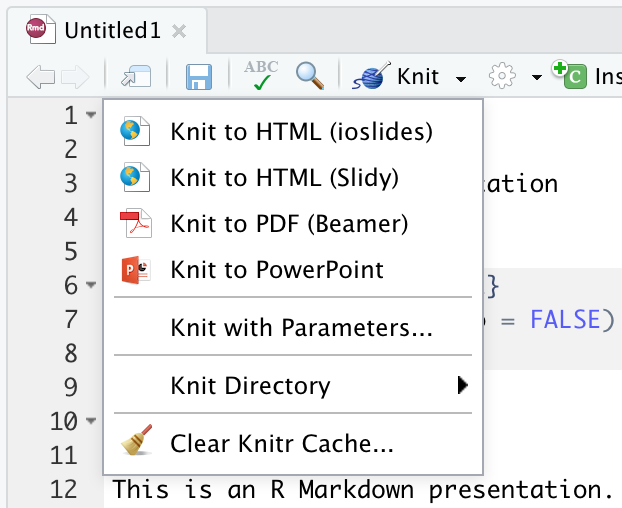Click the green insert chunk icon

573,76
